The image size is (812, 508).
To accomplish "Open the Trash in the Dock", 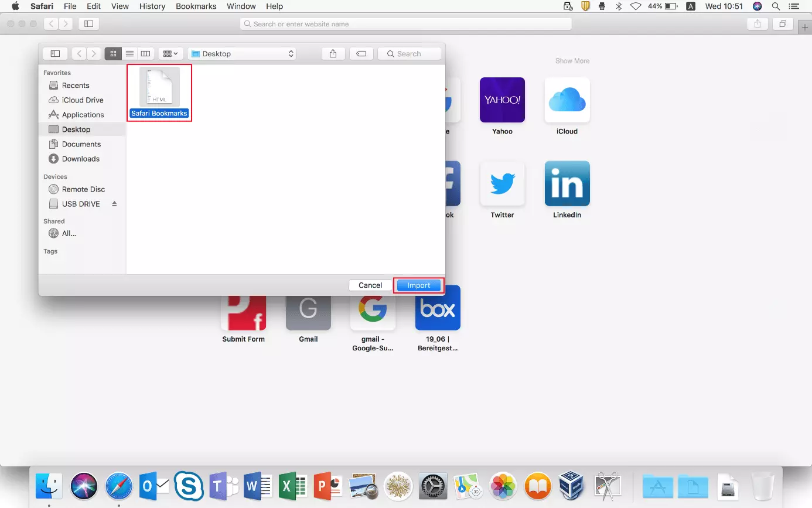I will pos(762,486).
